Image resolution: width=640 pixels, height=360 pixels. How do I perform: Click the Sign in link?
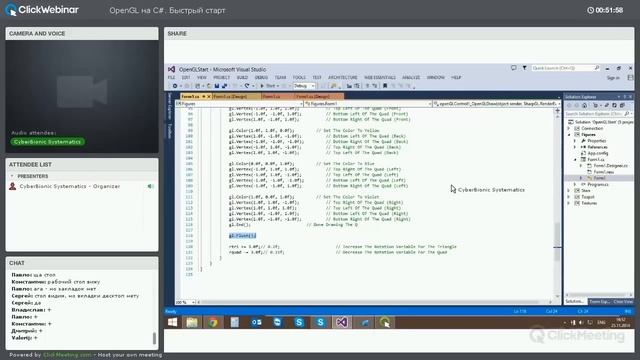pos(613,78)
